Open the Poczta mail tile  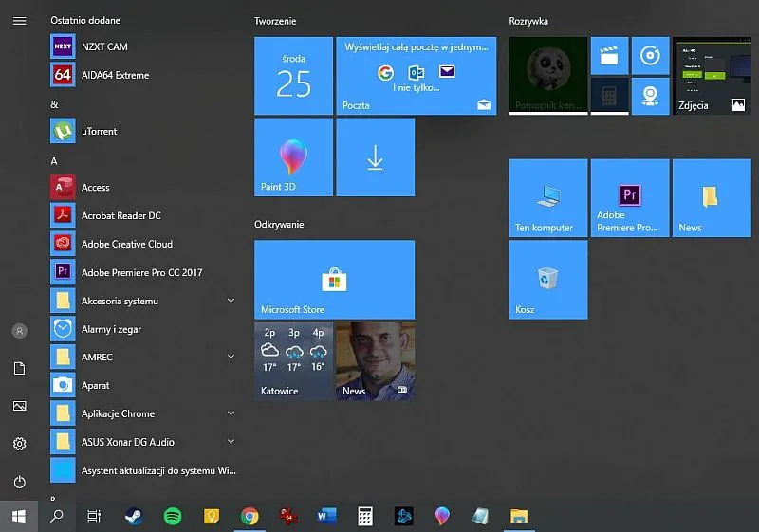click(x=417, y=76)
